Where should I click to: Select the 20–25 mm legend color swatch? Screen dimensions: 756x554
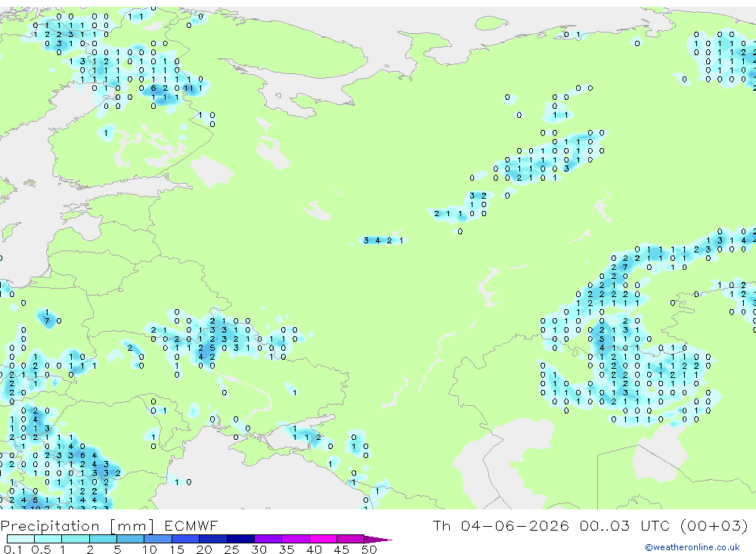point(213,539)
